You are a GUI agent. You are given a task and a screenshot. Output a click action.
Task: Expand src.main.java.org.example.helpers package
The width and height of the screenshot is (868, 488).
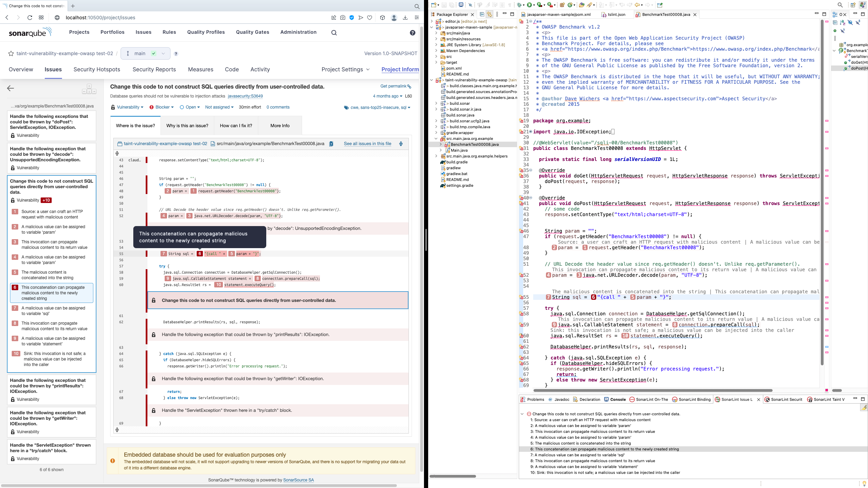coord(436,156)
